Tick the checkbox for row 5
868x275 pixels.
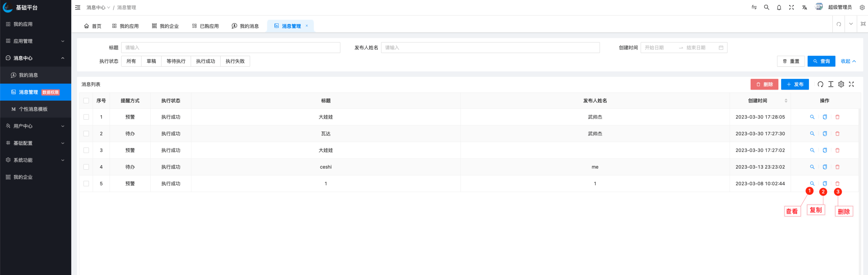(86, 184)
